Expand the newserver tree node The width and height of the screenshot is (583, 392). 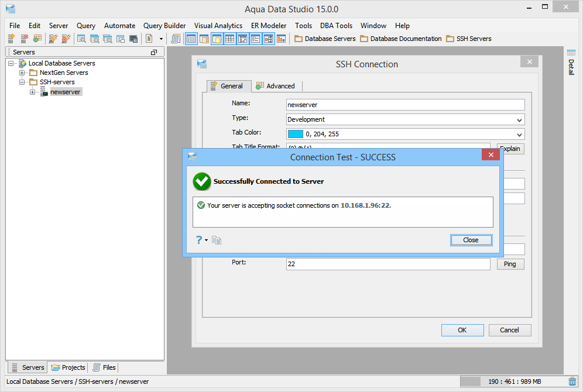32,92
